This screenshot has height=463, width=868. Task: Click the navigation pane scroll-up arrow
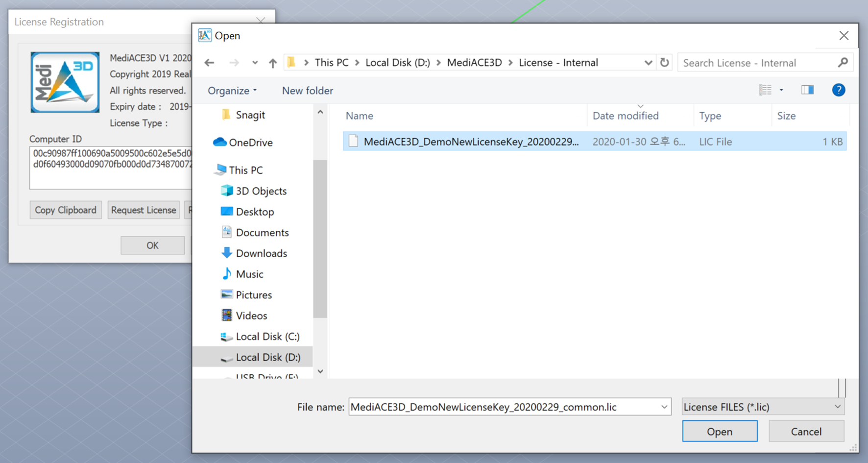coord(320,112)
